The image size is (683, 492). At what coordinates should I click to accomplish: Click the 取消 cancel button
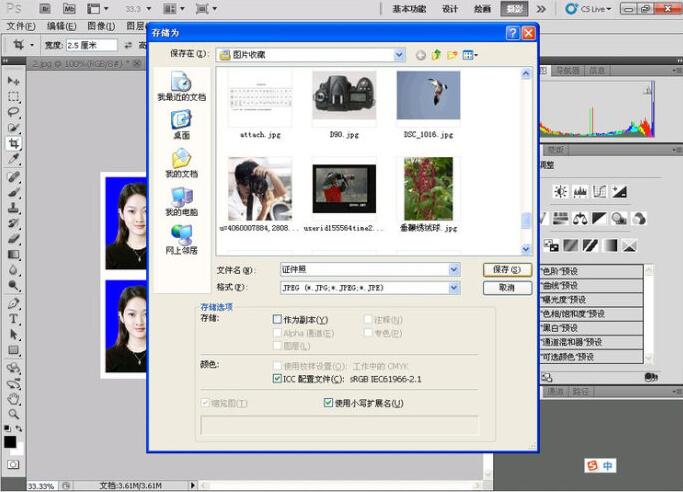coord(506,288)
